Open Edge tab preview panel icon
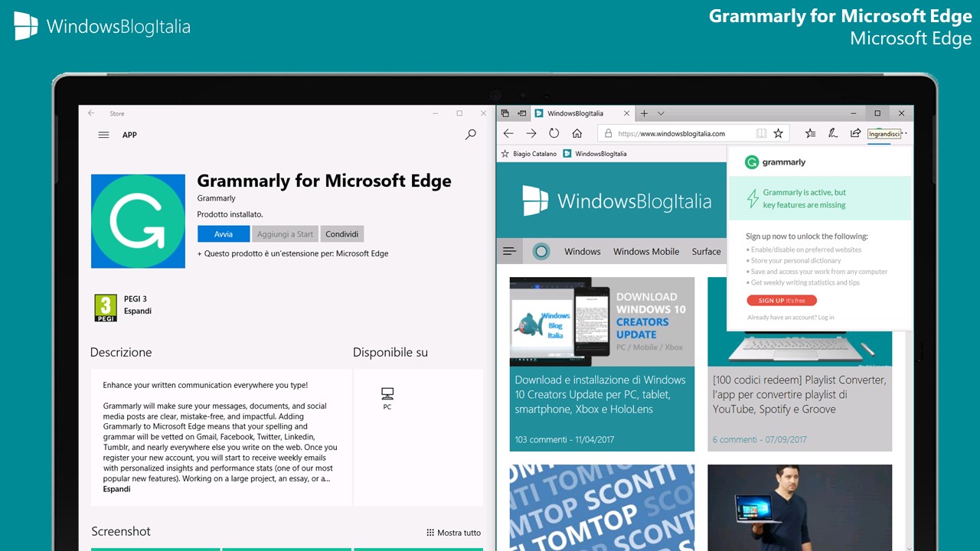980x551 pixels. (505, 113)
